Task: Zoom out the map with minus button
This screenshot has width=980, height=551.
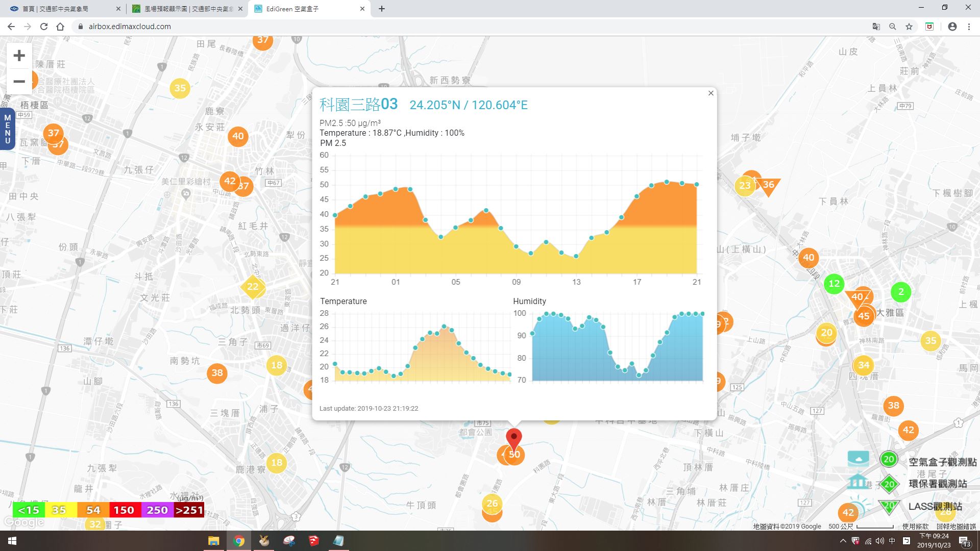Action: click(x=19, y=81)
